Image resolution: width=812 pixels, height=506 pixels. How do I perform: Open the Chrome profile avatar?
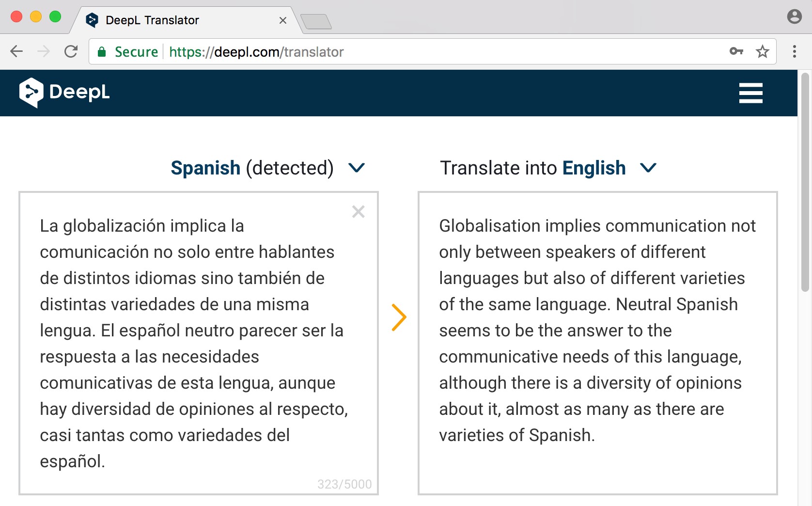point(794,16)
